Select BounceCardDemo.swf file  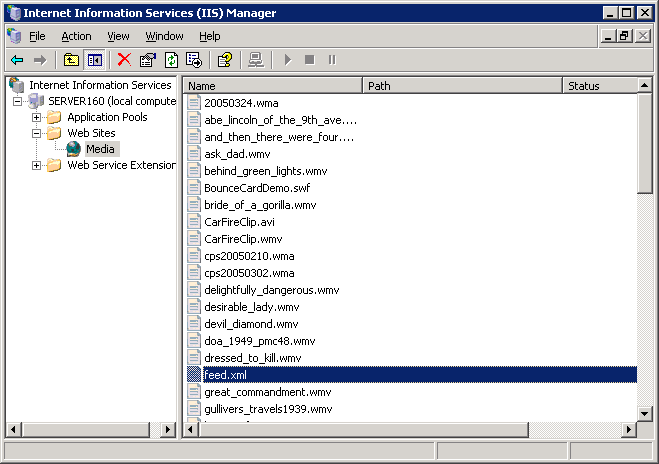(257, 188)
